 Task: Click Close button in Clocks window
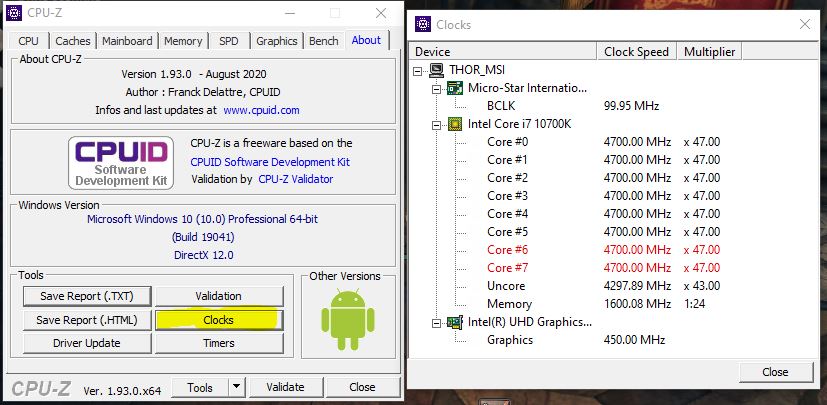coord(775,372)
